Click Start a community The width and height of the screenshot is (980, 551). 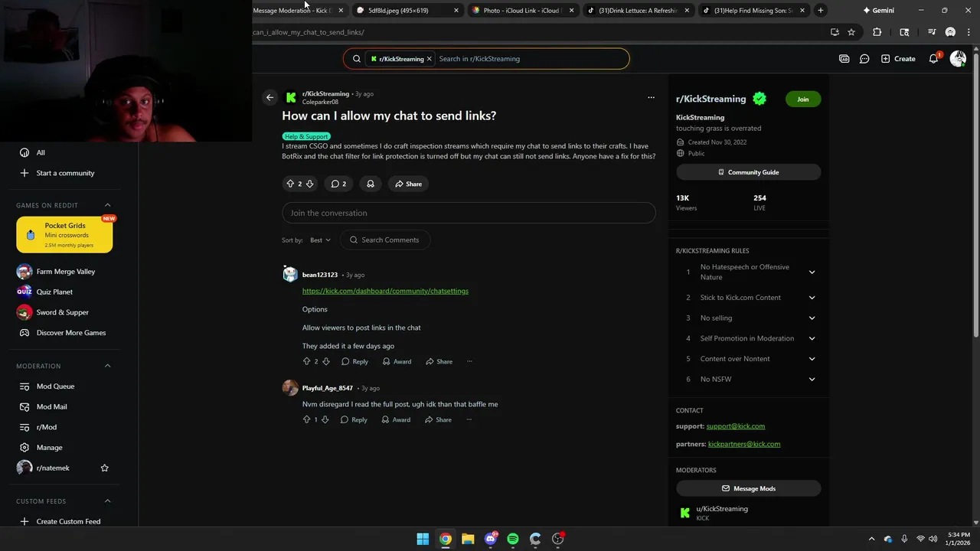[x=65, y=173]
